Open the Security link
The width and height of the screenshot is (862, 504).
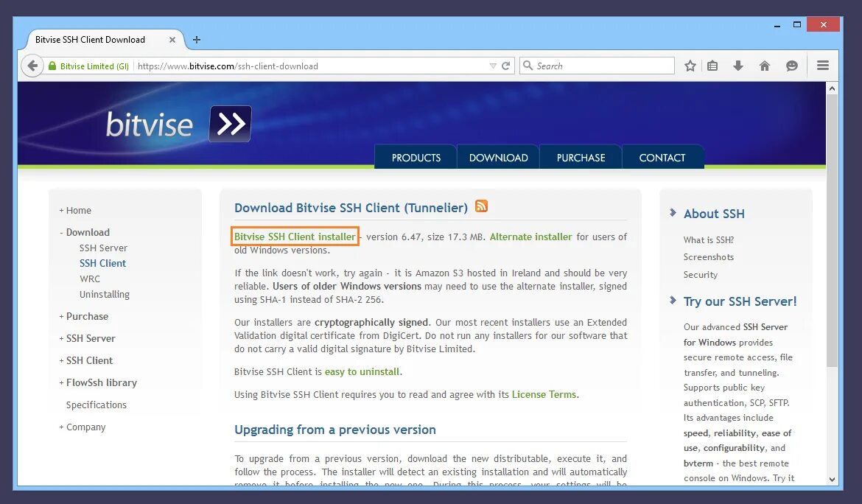[x=701, y=275]
